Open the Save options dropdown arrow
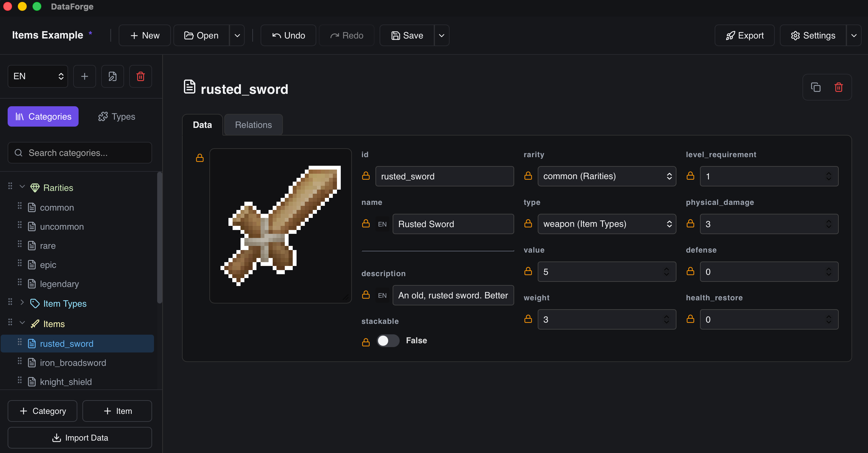 [441, 35]
